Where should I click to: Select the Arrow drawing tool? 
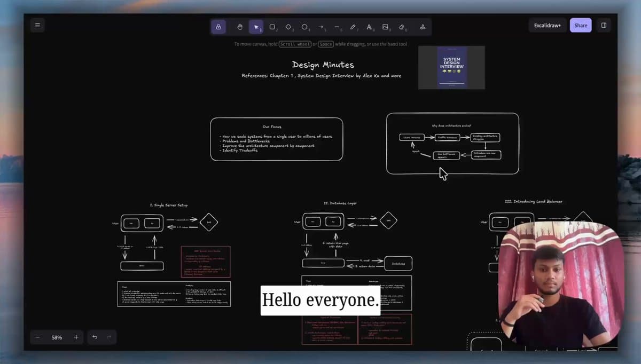[321, 27]
